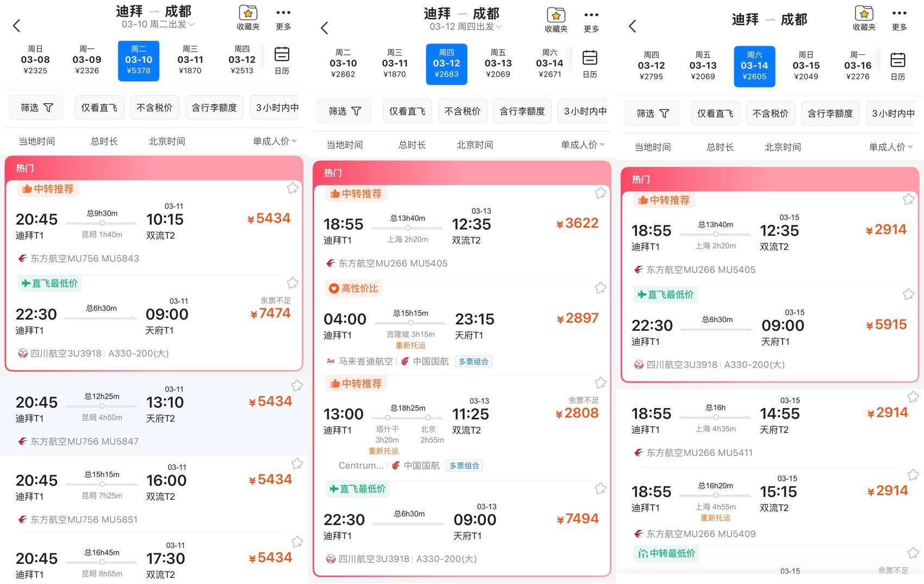Open 日历 calendar icon next to 03-16 date
This screenshot has width=924, height=584.
(x=898, y=66)
